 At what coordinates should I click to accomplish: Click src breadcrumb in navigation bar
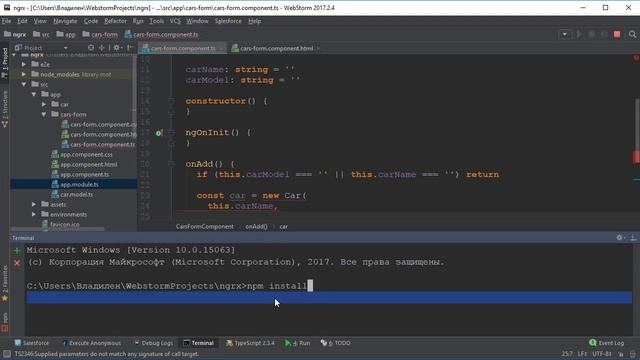pos(41,34)
